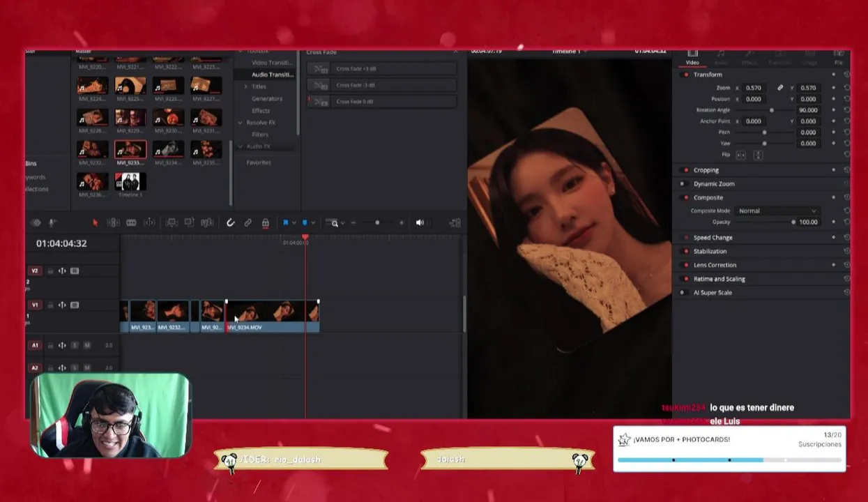The image size is (868, 502).
Task: Click the Insert Clip toolbar icon
Action: [172, 222]
